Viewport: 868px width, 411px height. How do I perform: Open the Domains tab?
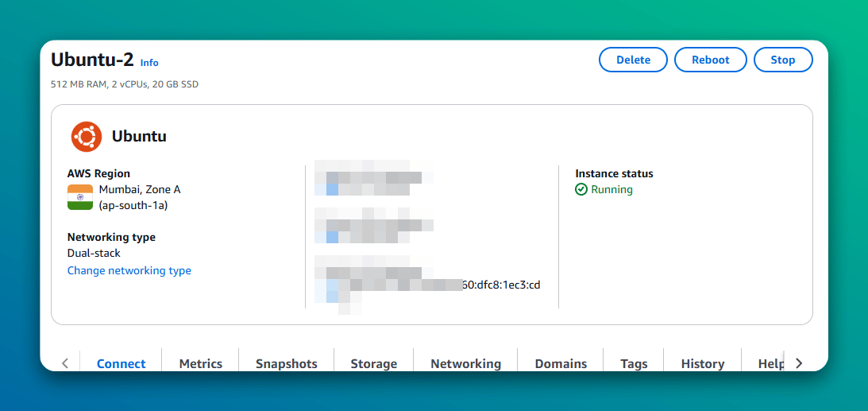(x=561, y=363)
